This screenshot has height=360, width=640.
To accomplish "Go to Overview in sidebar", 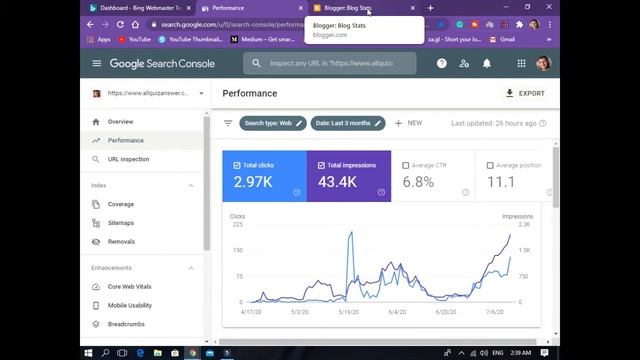I will [x=141, y=122].
